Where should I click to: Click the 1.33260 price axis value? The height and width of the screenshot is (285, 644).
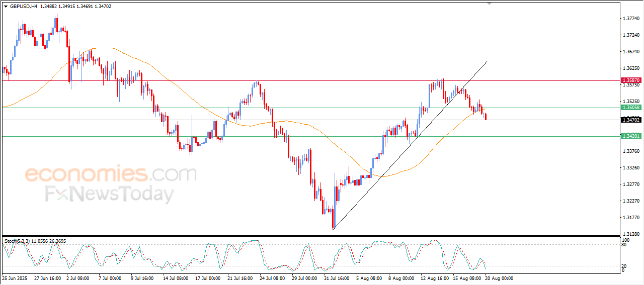coord(631,168)
